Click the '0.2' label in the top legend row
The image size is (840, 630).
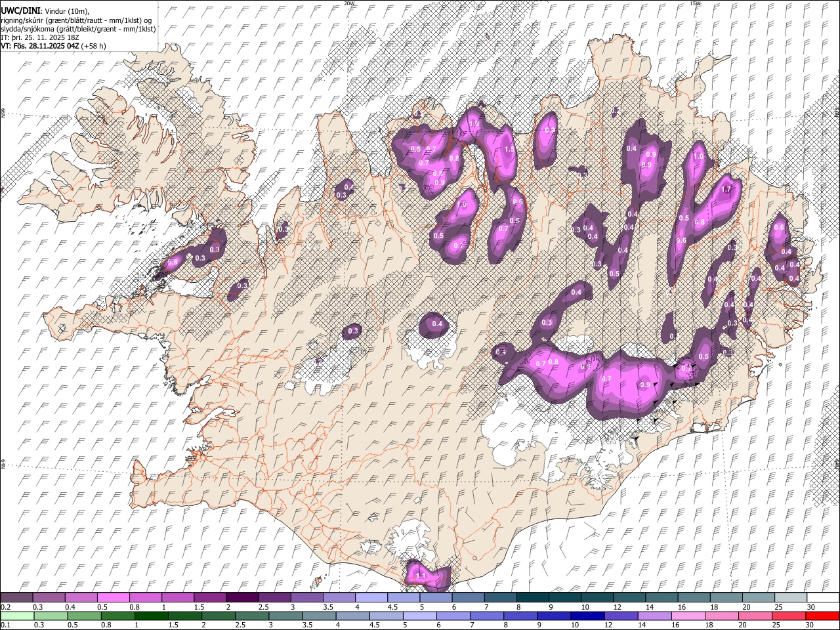[7, 607]
